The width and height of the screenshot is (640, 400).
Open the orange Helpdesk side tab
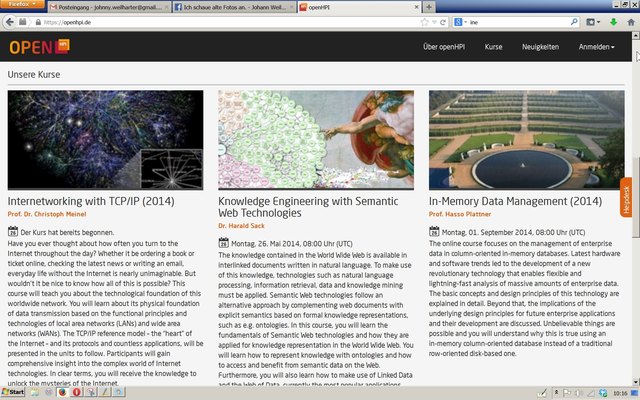pos(626,197)
